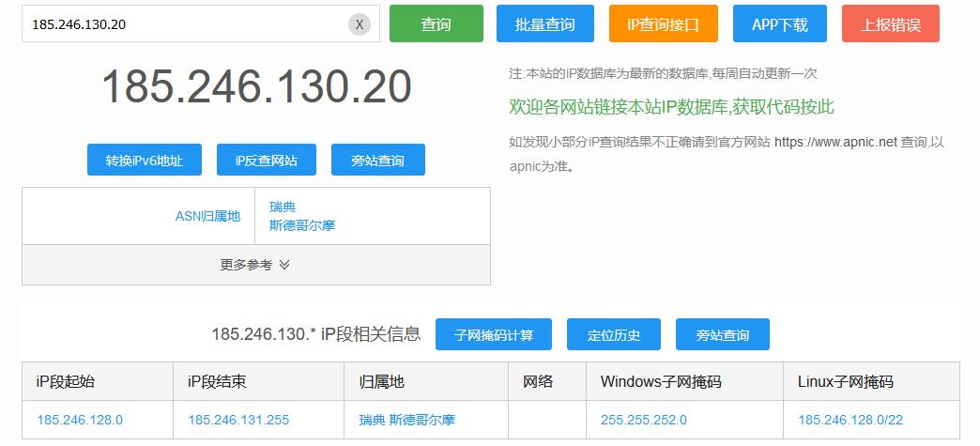This screenshot has width=980, height=446.
Task: Click 瑞典 斯德哥尔摩 in the table row
Action: 406,420
